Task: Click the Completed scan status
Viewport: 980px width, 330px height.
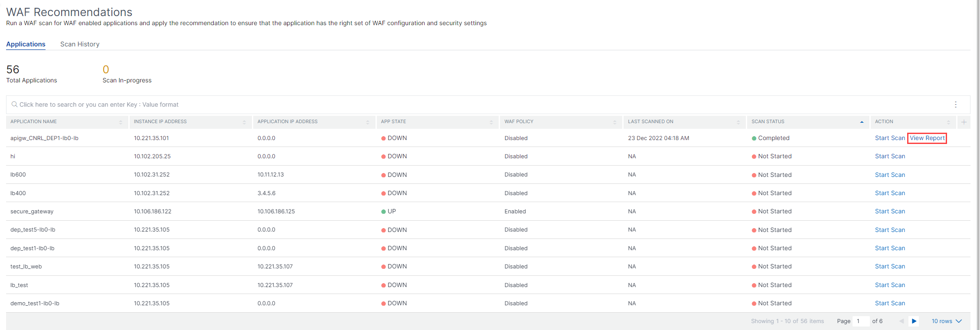Action: click(771, 138)
